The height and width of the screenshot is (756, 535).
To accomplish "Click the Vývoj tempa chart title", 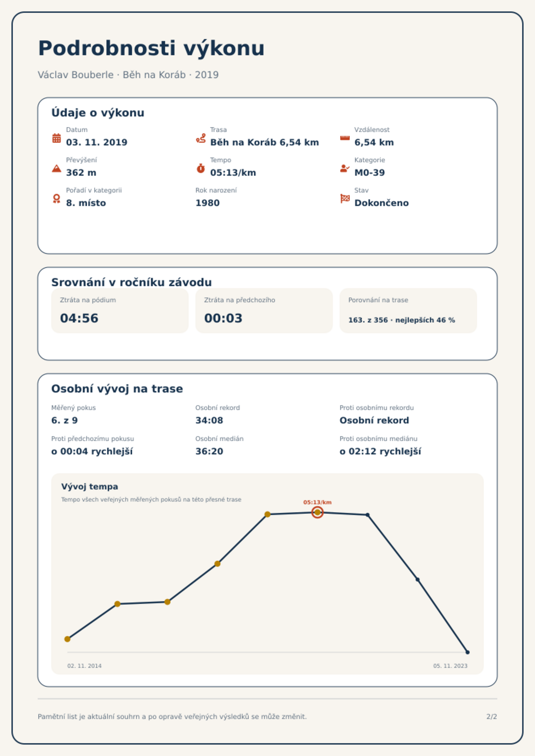I will (x=90, y=486).
